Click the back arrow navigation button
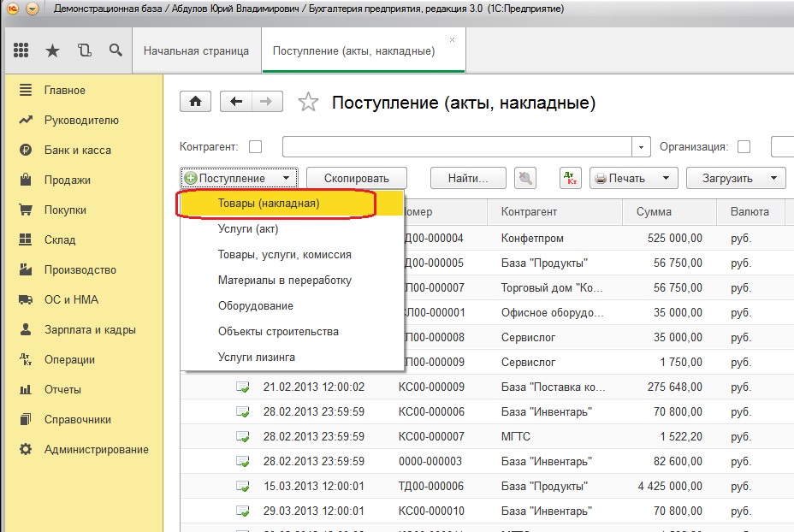 pyautogui.click(x=236, y=102)
